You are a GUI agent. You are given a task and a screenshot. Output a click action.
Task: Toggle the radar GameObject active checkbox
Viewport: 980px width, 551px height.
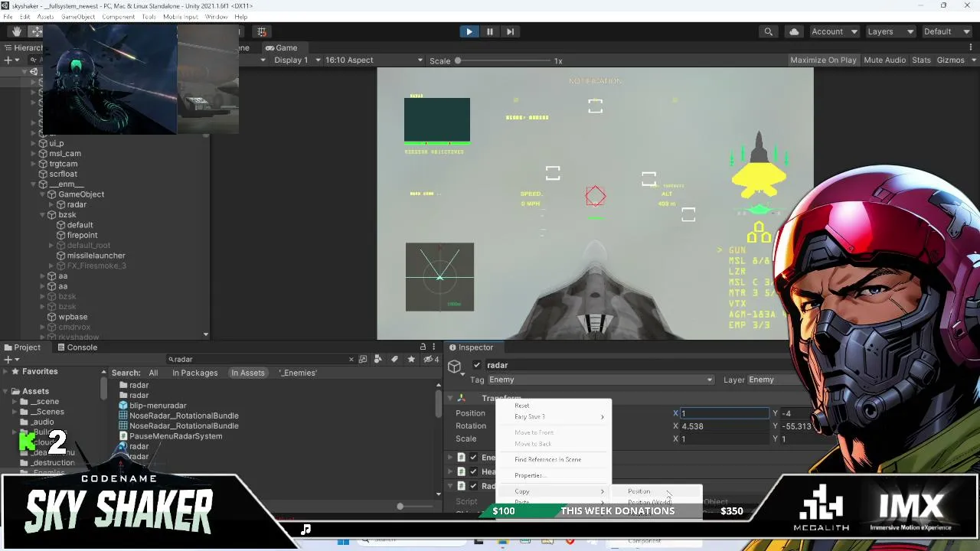click(477, 366)
